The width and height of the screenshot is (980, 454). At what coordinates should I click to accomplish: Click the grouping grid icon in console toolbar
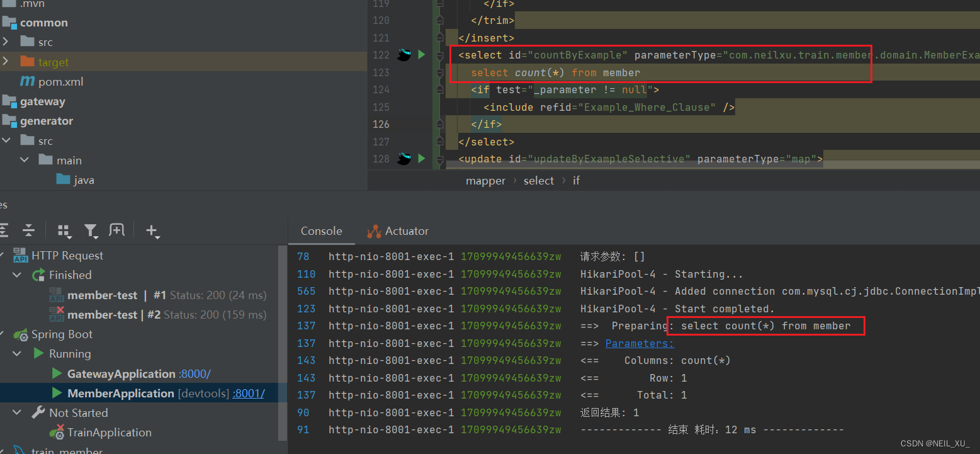(64, 230)
